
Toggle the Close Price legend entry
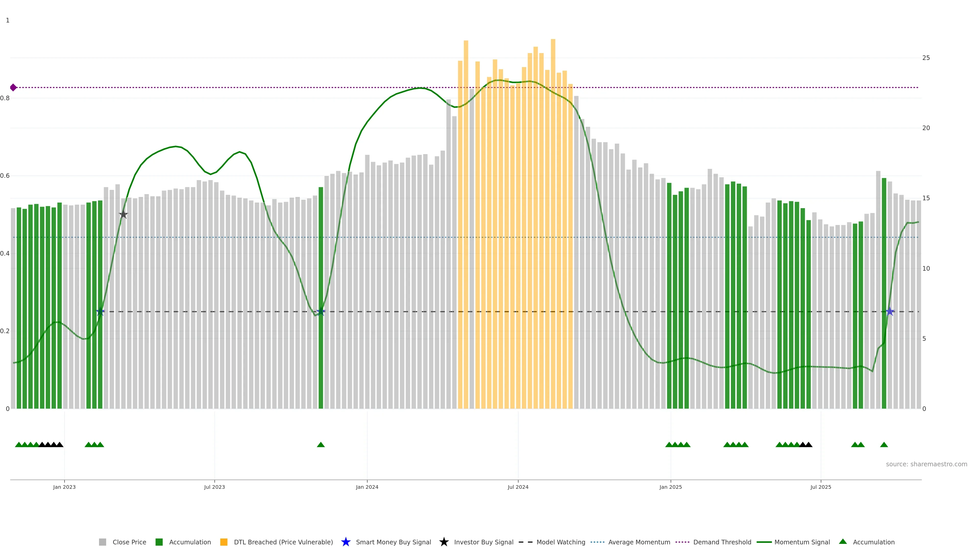(x=129, y=542)
